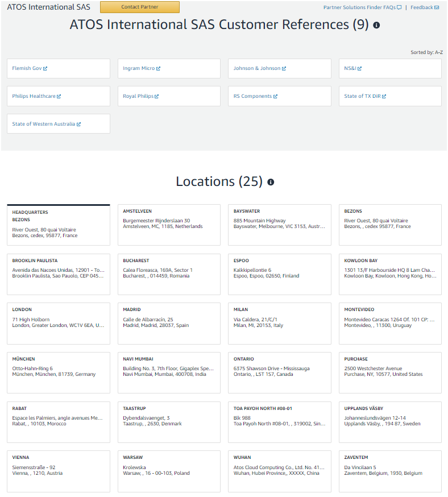448x497 pixels.
Task: Click the Ontario location title
Action: (244, 359)
